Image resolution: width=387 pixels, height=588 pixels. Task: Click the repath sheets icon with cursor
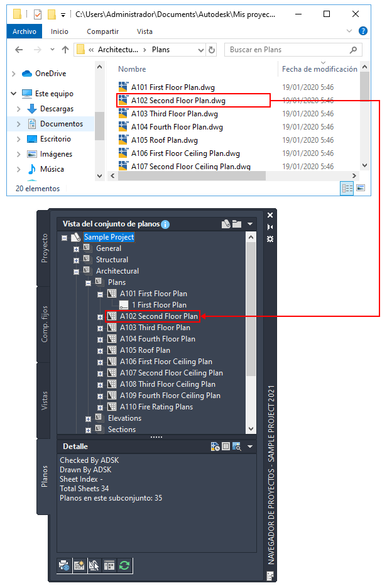[x=94, y=565]
